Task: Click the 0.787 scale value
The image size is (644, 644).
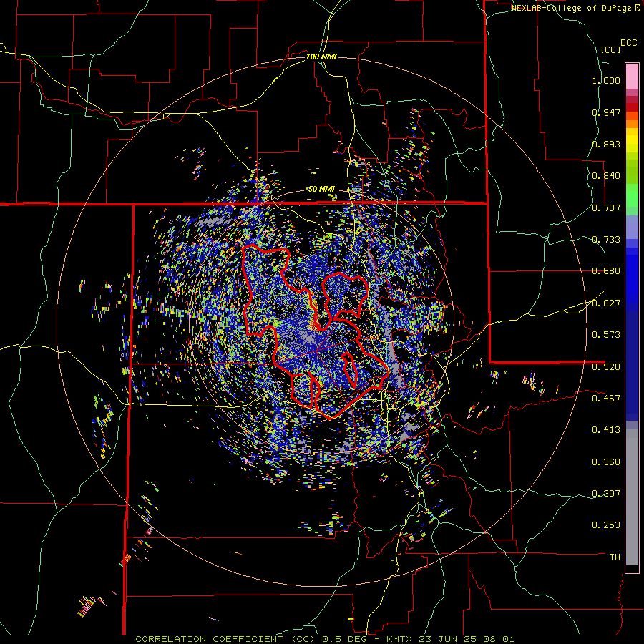Action: pos(606,208)
